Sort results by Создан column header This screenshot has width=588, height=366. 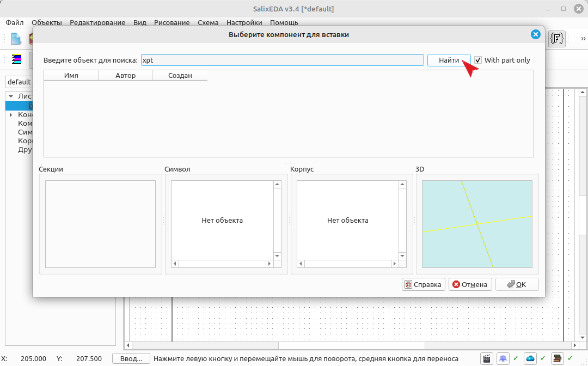tap(180, 75)
